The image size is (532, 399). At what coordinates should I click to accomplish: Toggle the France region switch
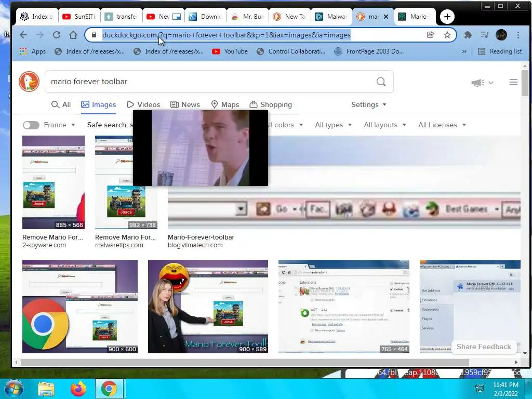pyautogui.click(x=31, y=125)
